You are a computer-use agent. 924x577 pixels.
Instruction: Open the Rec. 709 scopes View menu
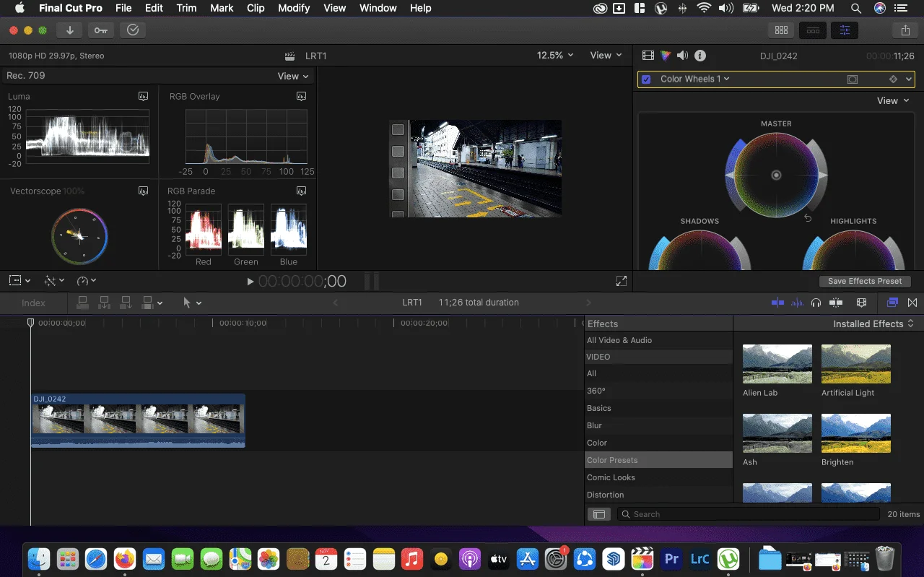tap(293, 76)
